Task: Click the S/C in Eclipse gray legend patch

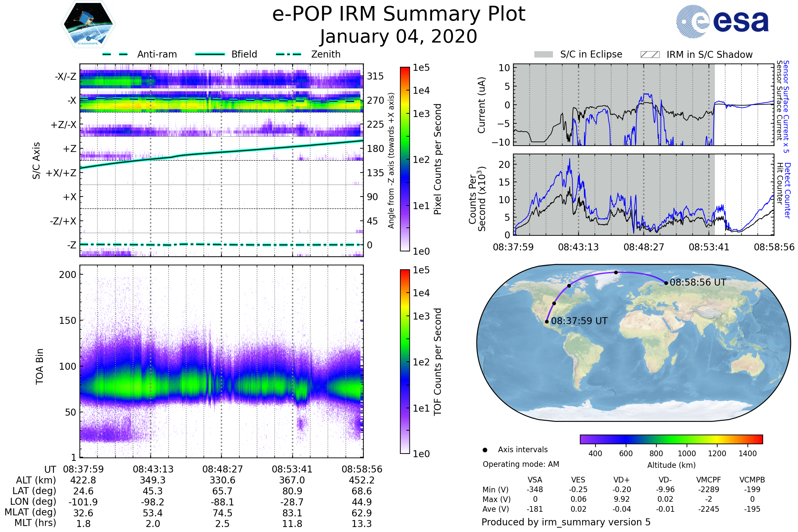Action: 544,55
